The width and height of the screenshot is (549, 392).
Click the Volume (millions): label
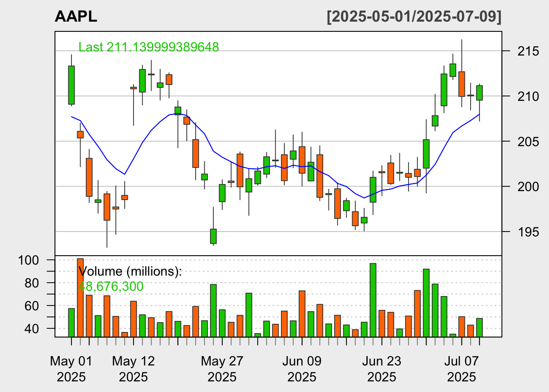(x=130, y=272)
